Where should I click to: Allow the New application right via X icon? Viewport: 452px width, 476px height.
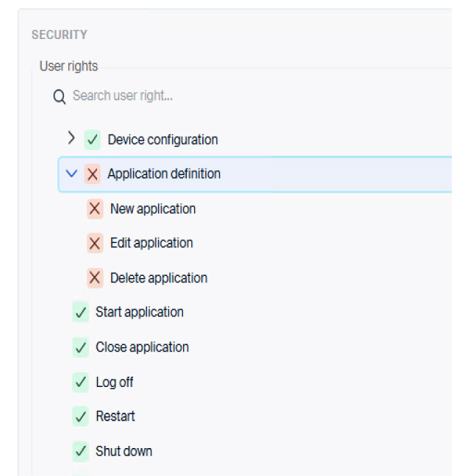[x=95, y=209]
